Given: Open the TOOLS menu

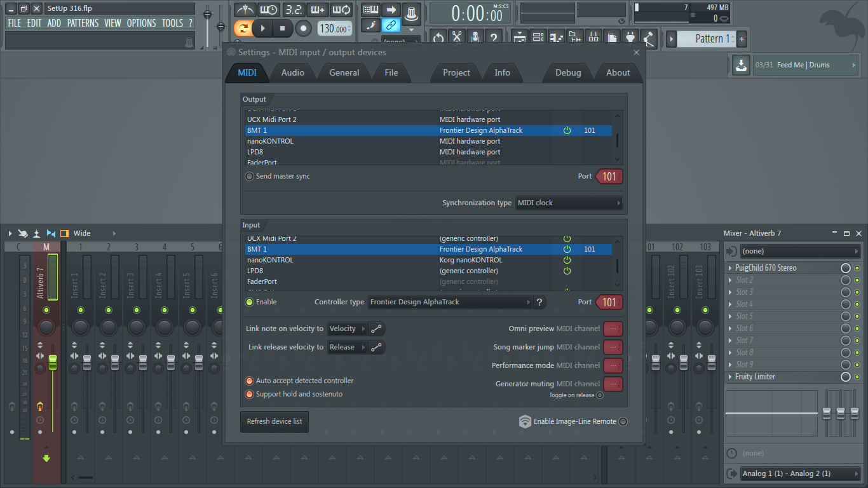Looking at the screenshot, I should [172, 23].
